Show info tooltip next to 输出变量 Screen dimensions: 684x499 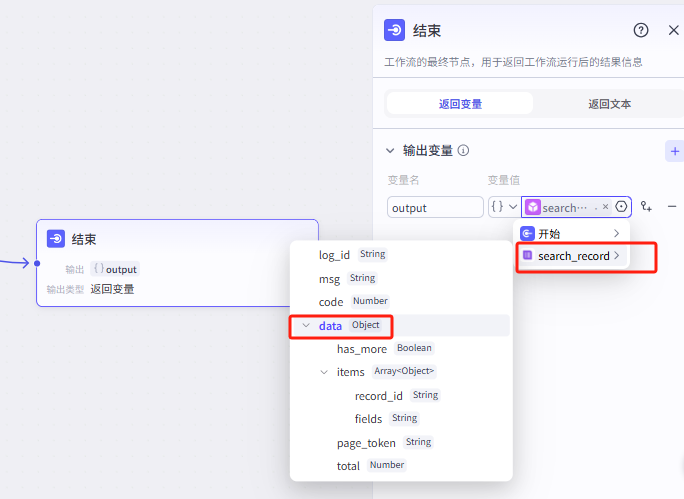463,150
